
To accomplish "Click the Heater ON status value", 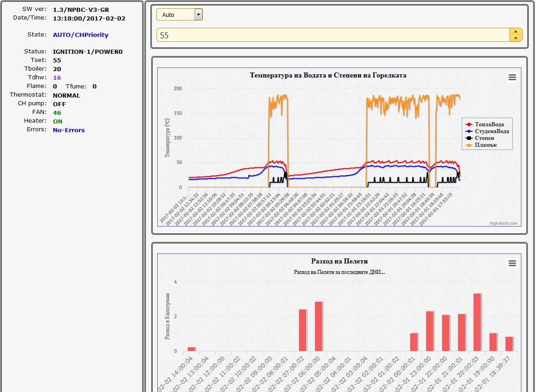I will click(x=57, y=122).
